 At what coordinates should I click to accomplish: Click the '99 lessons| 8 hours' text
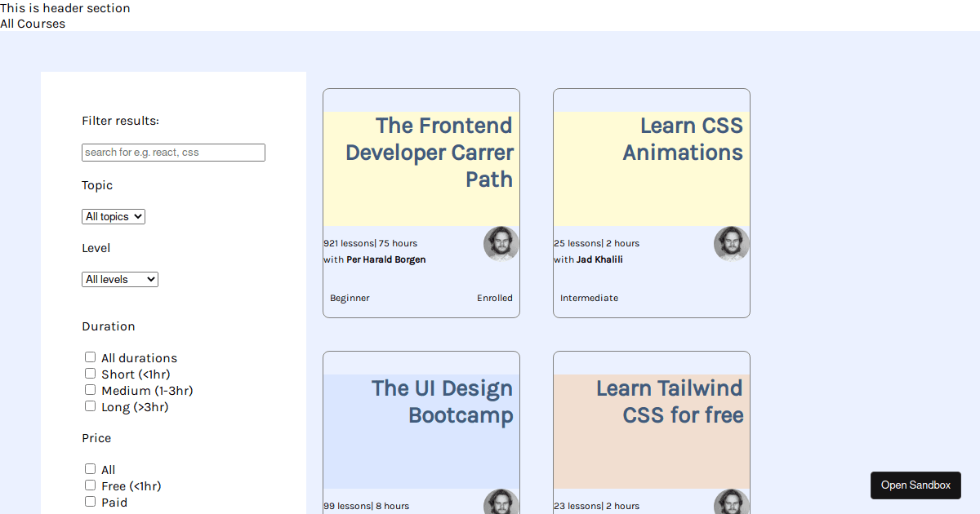366,506
